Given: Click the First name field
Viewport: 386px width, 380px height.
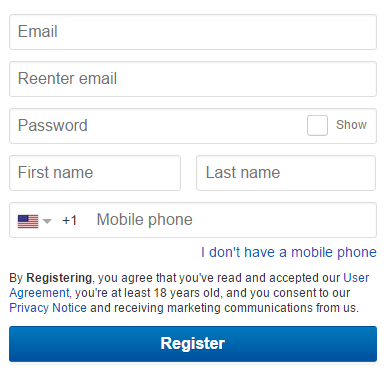Looking at the screenshot, I should 95,173.
